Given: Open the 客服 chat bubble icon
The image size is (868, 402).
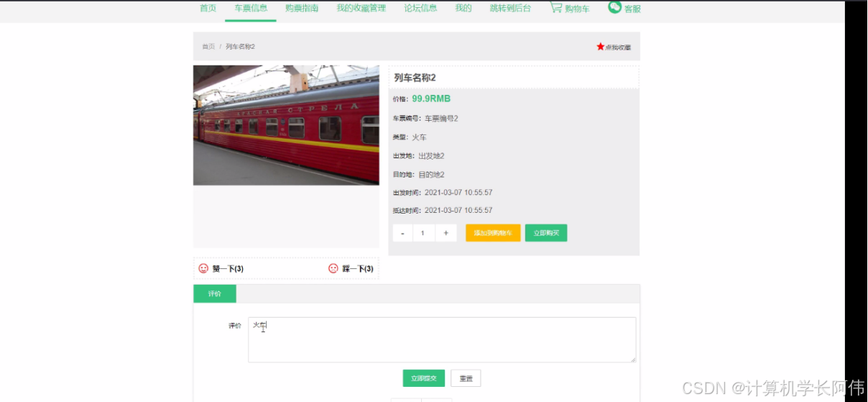Looking at the screenshot, I should [x=614, y=7].
